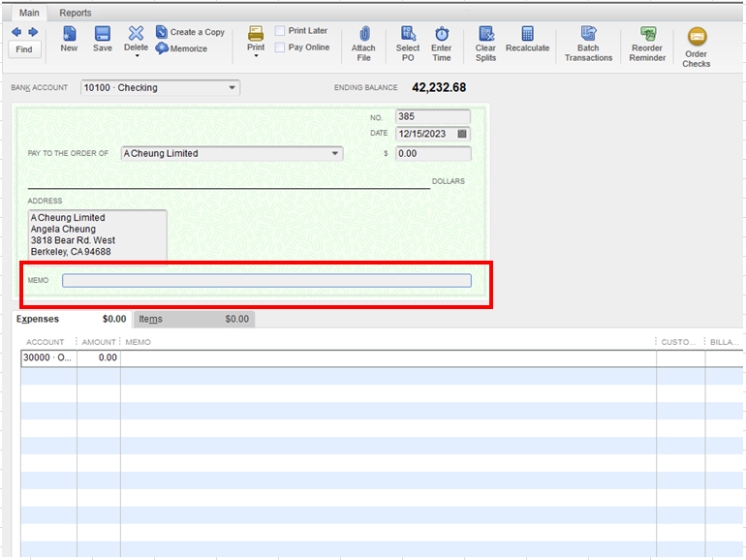Open the Print dropdown arrow
This screenshot has height=560, width=746.
point(256,56)
